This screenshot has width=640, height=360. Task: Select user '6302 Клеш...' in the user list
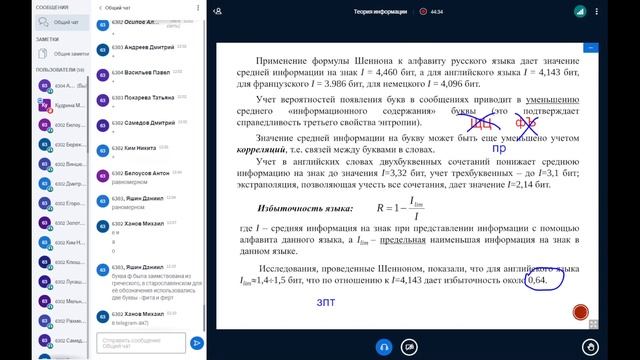[61, 262]
